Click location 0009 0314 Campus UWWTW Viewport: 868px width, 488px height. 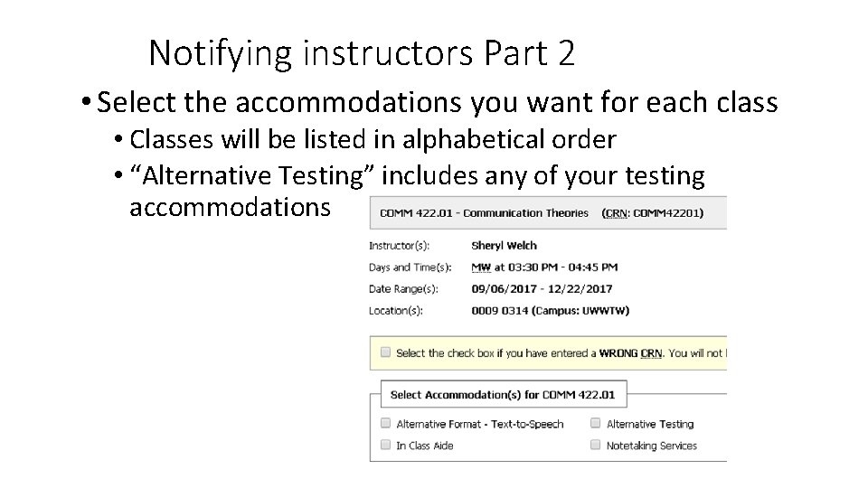[x=551, y=310]
